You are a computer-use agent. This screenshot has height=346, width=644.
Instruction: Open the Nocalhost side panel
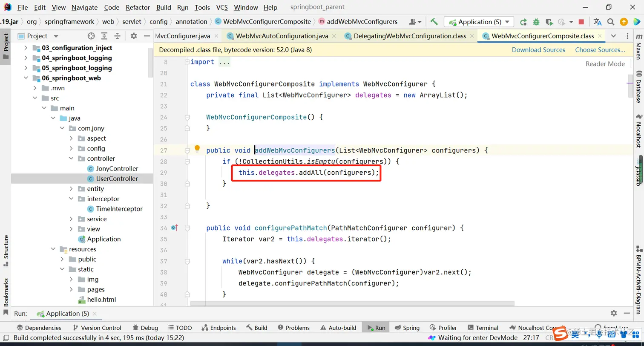[x=638, y=131]
